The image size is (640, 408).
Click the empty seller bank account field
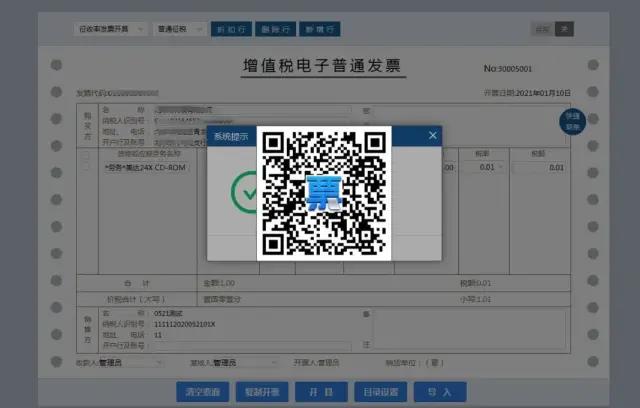pyautogui.click(x=252, y=346)
